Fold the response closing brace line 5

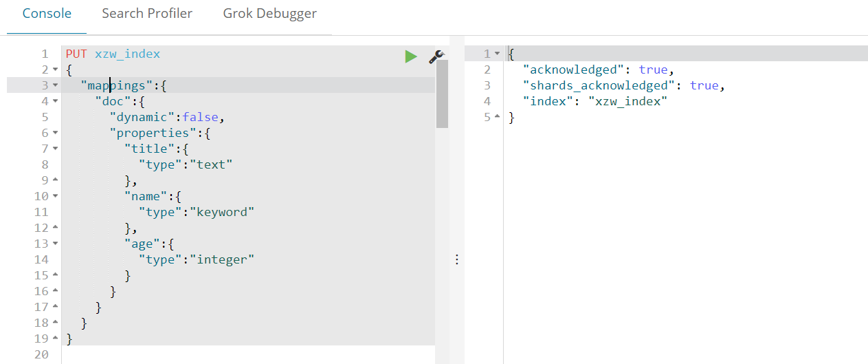497,117
